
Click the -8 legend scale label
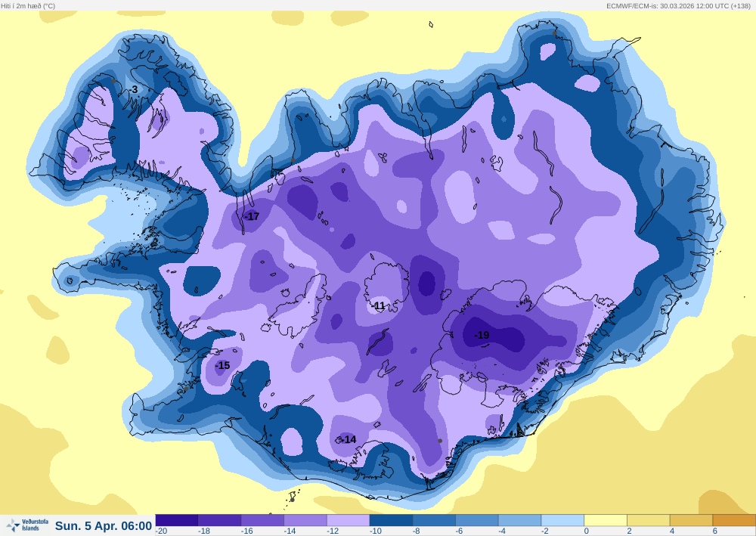(x=417, y=531)
